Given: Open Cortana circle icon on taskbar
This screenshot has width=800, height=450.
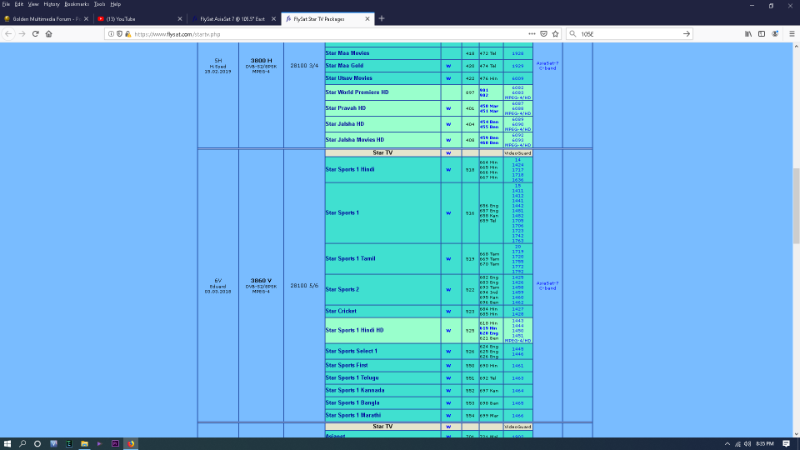Looking at the screenshot, I should click(x=37, y=444).
